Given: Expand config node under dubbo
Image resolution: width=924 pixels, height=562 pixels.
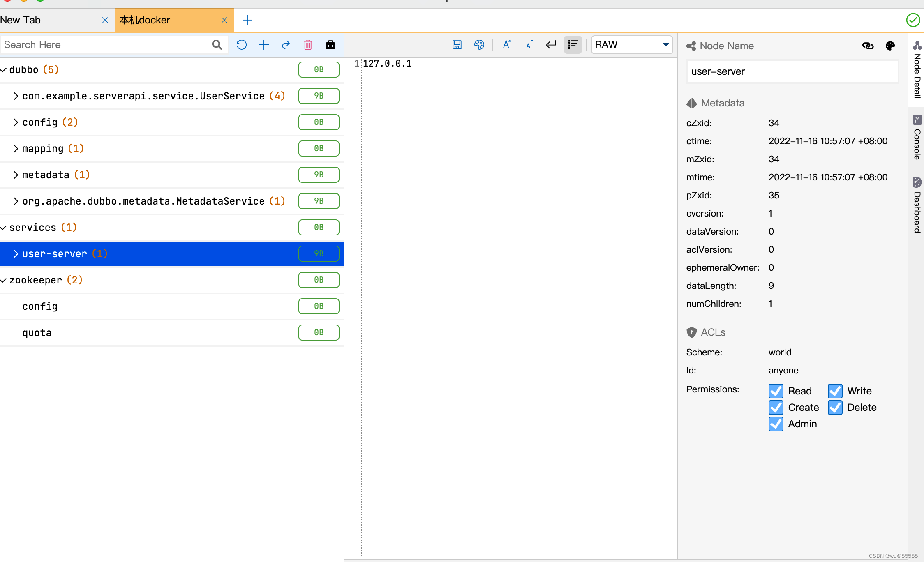Looking at the screenshot, I should click(16, 122).
